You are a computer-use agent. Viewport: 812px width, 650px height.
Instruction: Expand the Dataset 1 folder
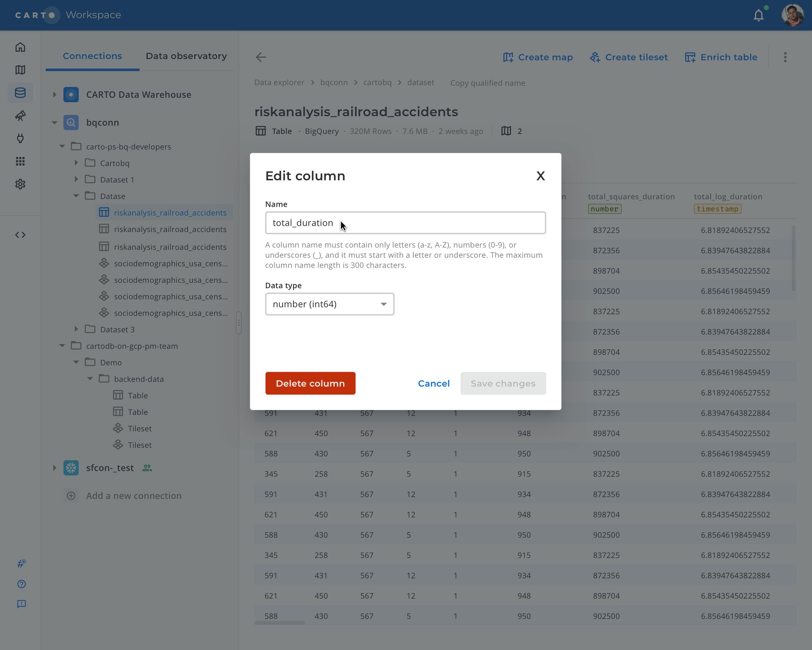point(76,179)
